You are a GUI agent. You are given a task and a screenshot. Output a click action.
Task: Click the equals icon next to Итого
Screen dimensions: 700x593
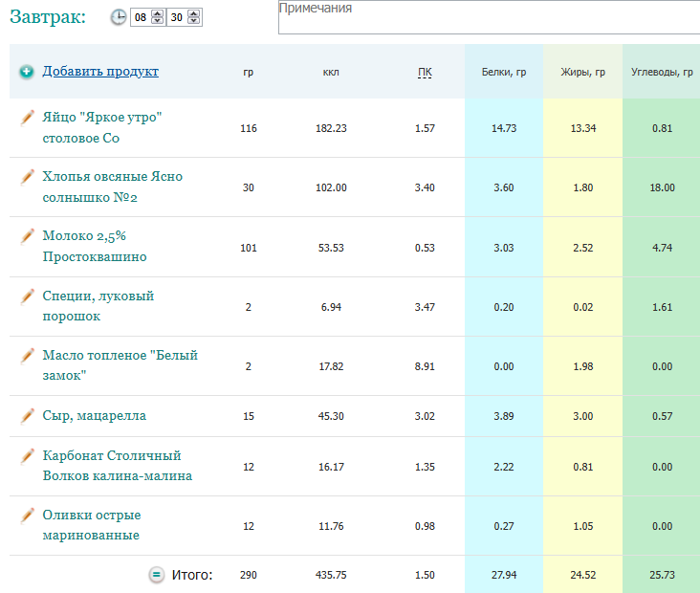click(x=156, y=575)
